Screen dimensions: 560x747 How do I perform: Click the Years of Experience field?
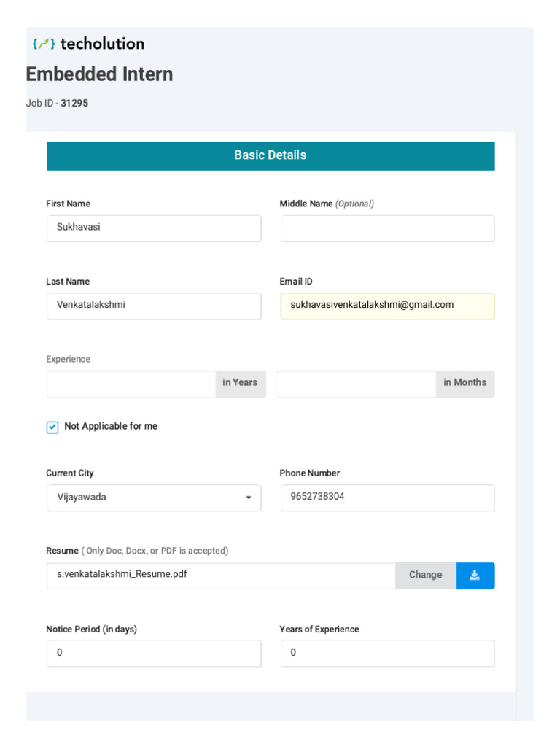387,654
